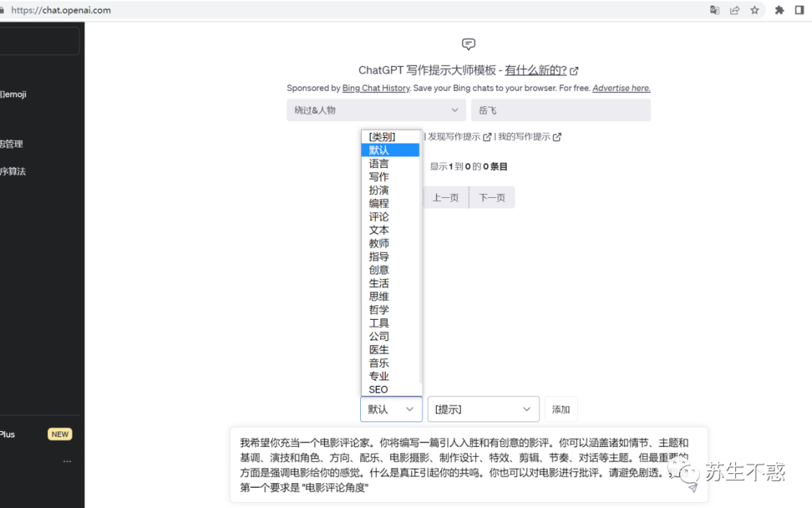Image resolution: width=812 pixels, height=508 pixels.
Task: Click the share page icon in the toolbar
Action: click(735, 11)
